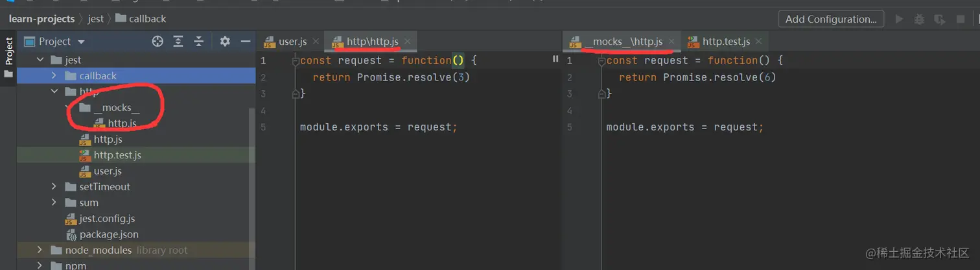Select sum folder in tree
The height and width of the screenshot is (270, 980).
[89, 202]
